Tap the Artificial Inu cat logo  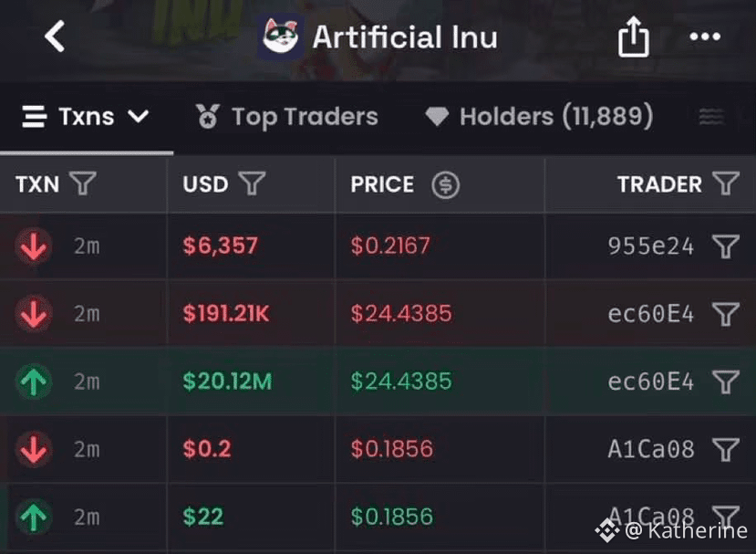click(280, 37)
